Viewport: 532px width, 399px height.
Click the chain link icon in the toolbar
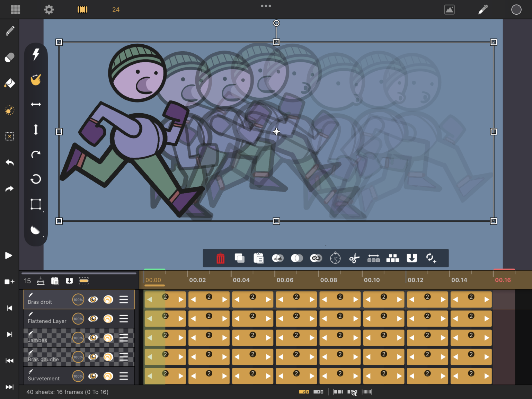316,258
